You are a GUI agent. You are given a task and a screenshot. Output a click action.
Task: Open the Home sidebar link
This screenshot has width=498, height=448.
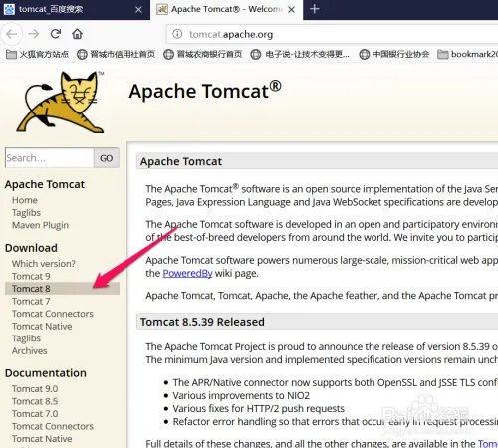[x=25, y=200]
